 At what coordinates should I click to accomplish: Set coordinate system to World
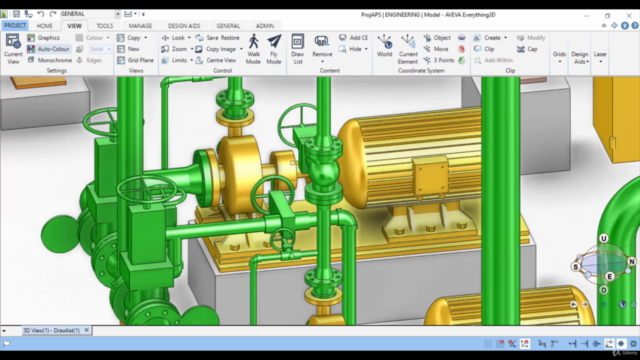[384, 46]
